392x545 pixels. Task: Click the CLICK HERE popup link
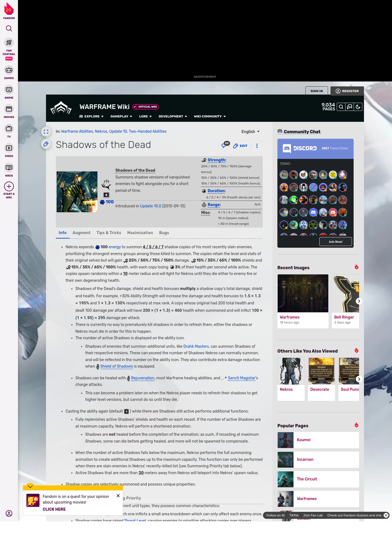coord(54,509)
